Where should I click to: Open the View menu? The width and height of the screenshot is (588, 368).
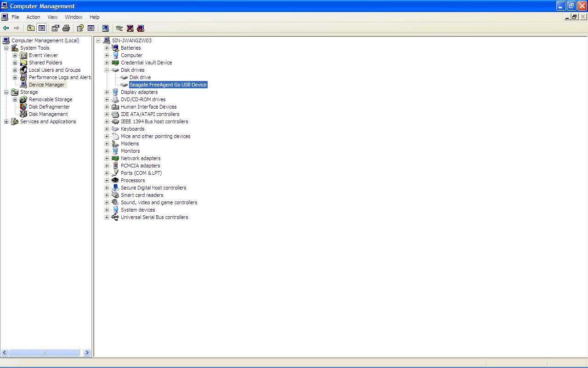pos(52,17)
